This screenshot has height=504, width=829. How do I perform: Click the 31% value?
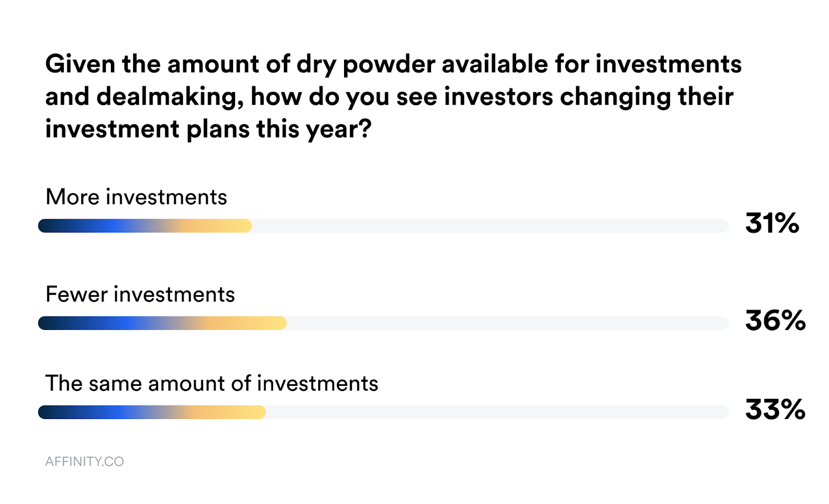coord(772,223)
